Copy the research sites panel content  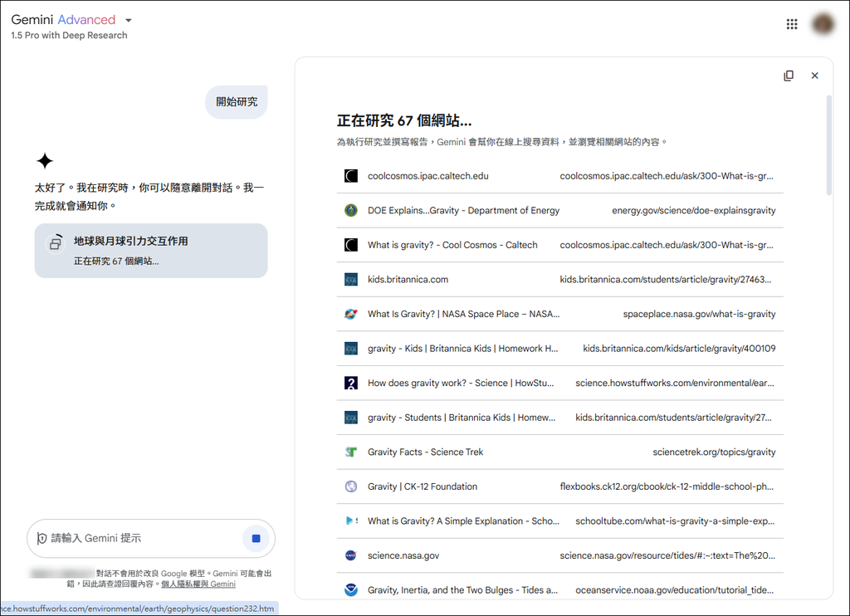tap(789, 76)
